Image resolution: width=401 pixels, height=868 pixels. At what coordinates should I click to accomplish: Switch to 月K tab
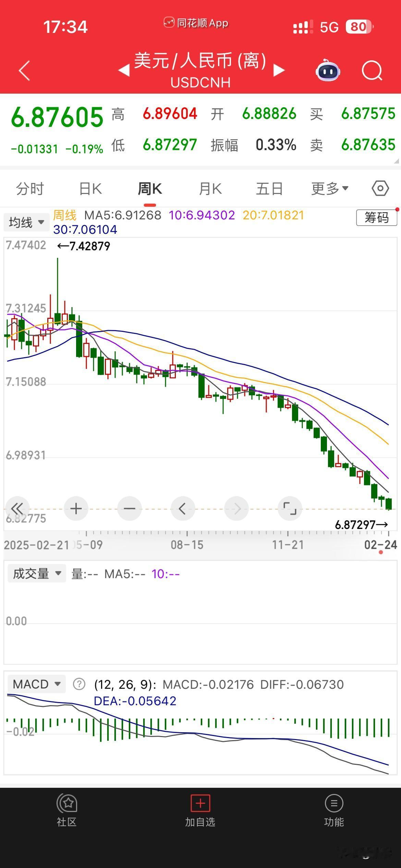pyautogui.click(x=210, y=189)
